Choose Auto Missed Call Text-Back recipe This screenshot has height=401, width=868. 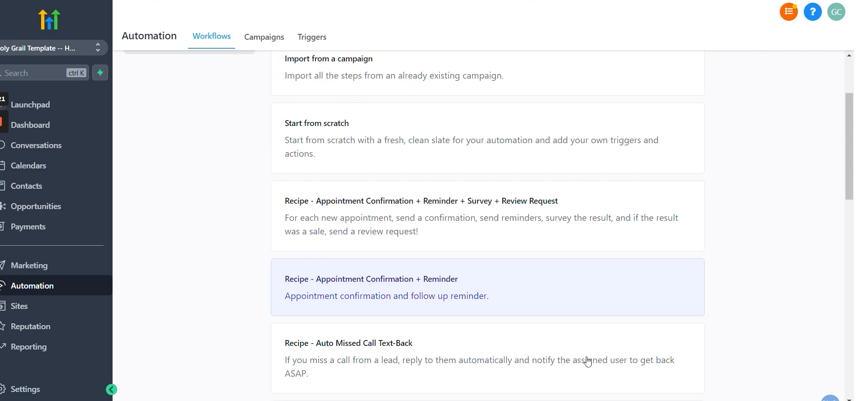click(487, 358)
